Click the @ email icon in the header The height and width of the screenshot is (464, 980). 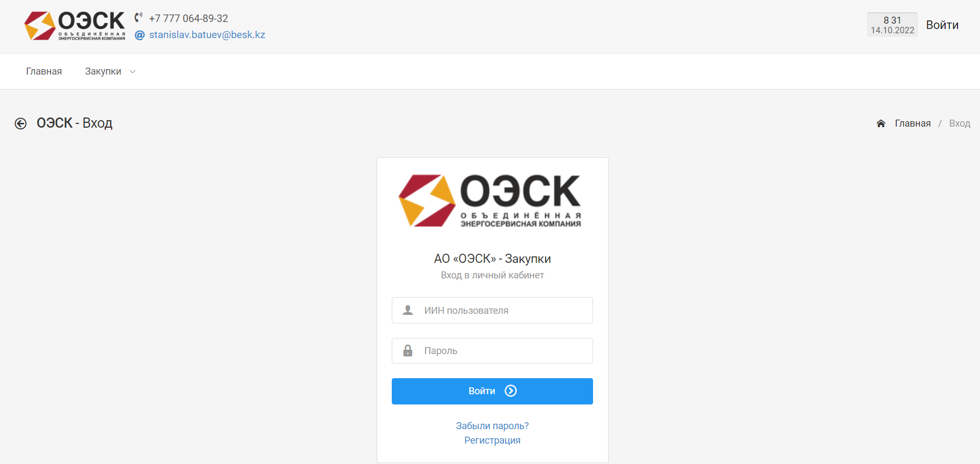140,35
